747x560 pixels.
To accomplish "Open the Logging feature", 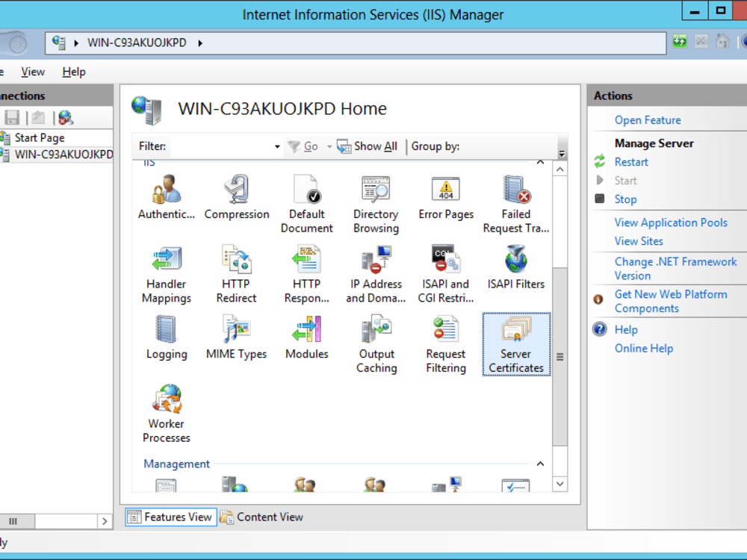I will click(167, 337).
